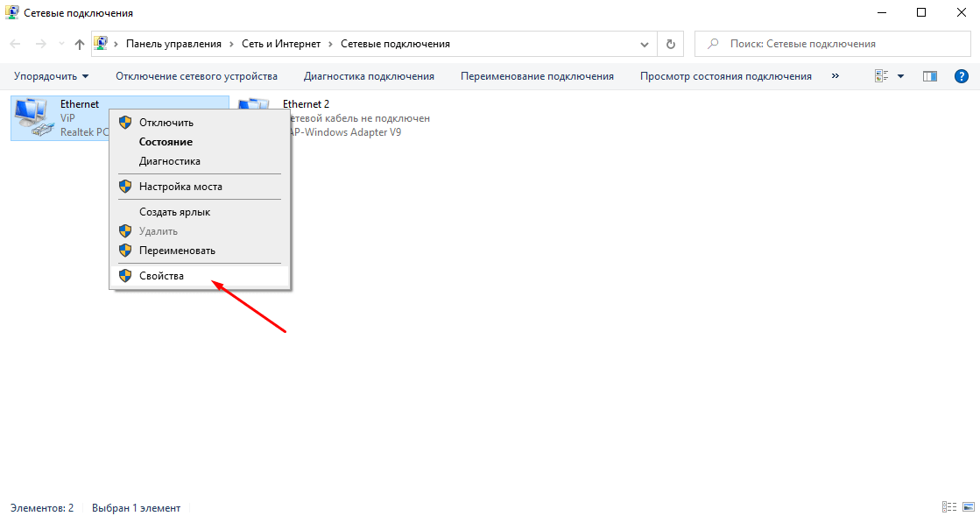The image size is (980, 516).
Task: Choose Отключить from the context menu
Action: (166, 123)
